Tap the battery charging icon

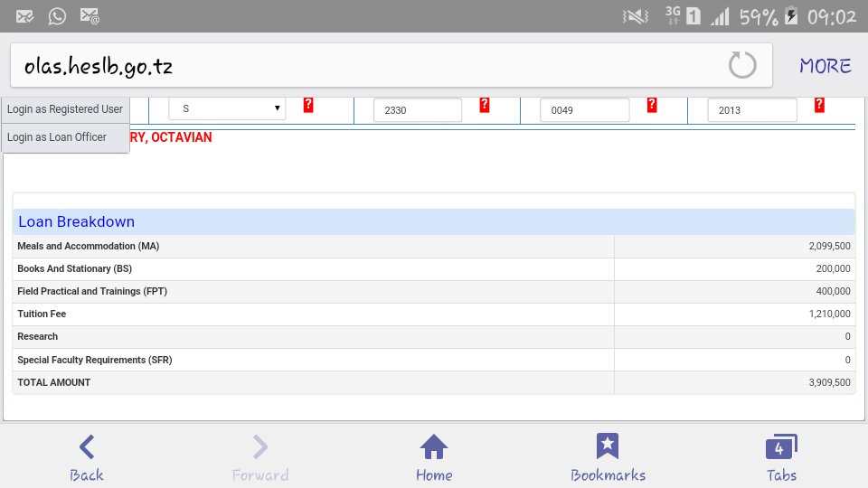(x=792, y=15)
